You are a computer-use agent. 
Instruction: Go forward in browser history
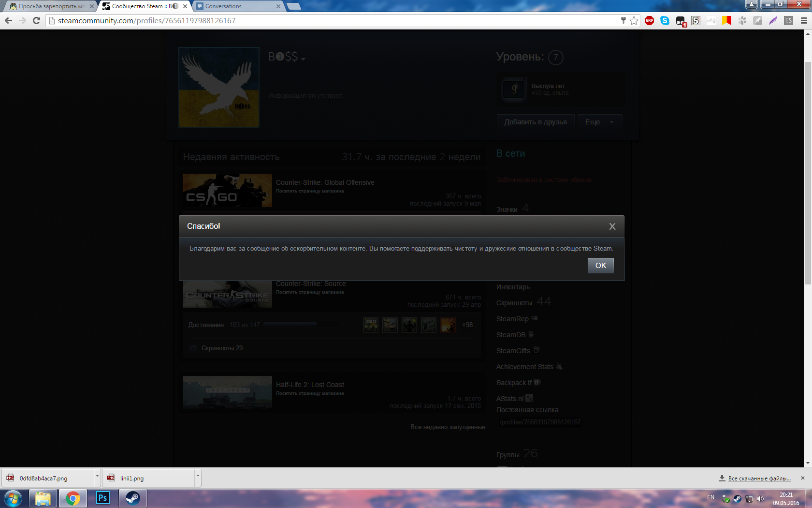[22, 20]
